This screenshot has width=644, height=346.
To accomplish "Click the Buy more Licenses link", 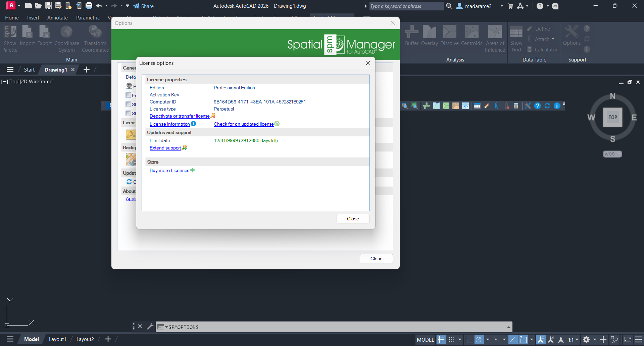I will [169, 170].
